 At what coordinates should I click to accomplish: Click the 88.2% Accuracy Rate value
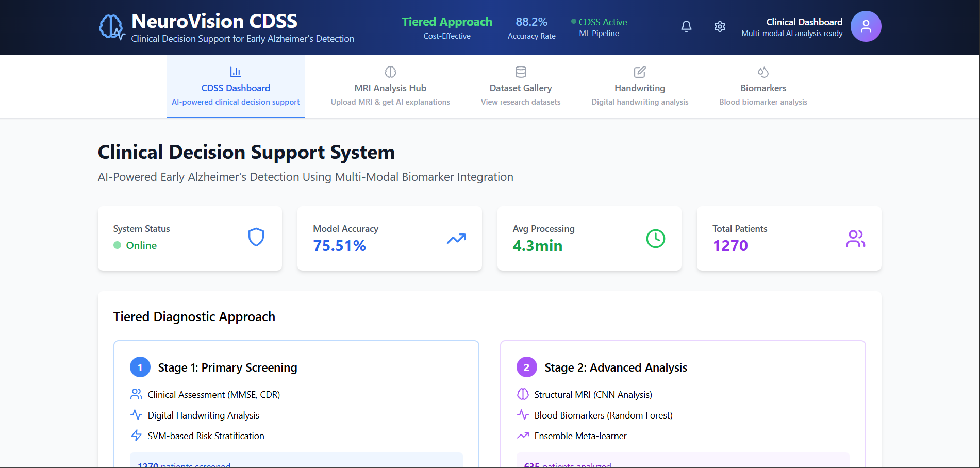pyautogui.click(x=531, y=22)
